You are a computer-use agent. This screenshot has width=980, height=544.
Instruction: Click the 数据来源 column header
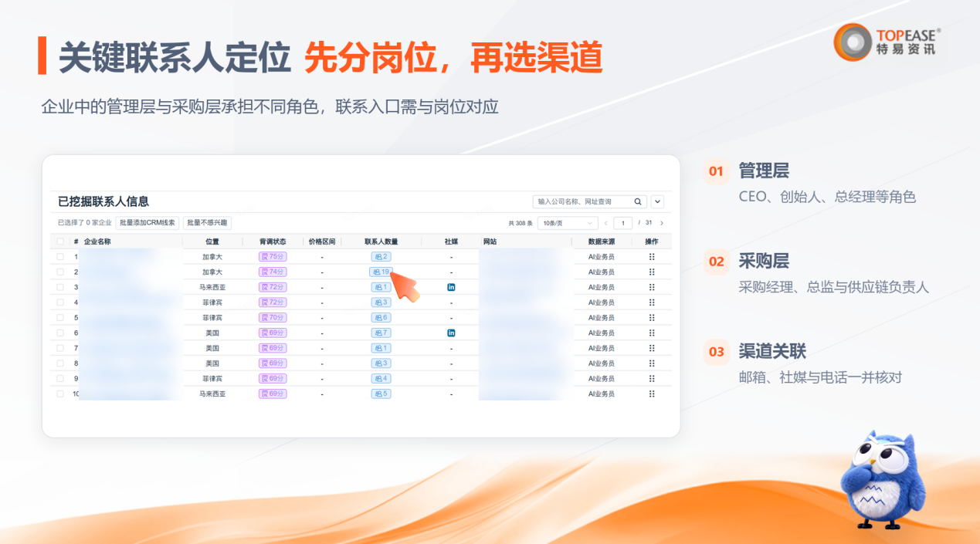[601, 242]
